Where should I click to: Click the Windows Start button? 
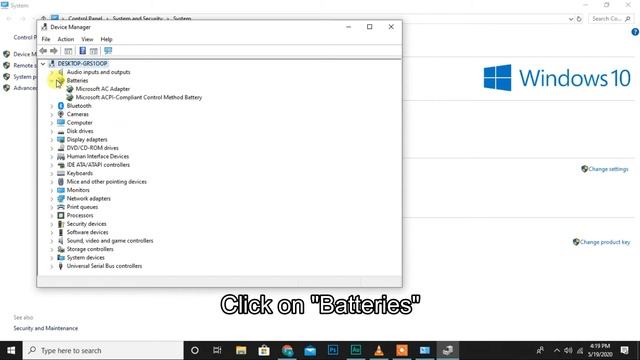(11, 350)
